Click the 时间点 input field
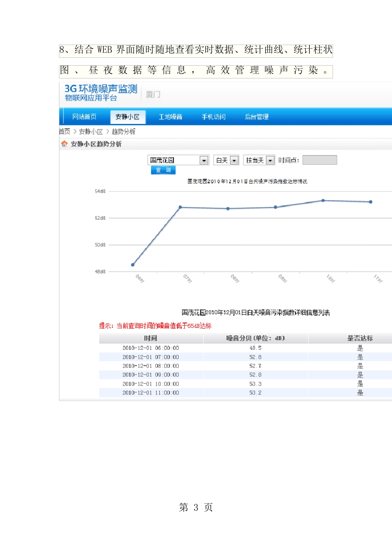 (x=320, y=160)
